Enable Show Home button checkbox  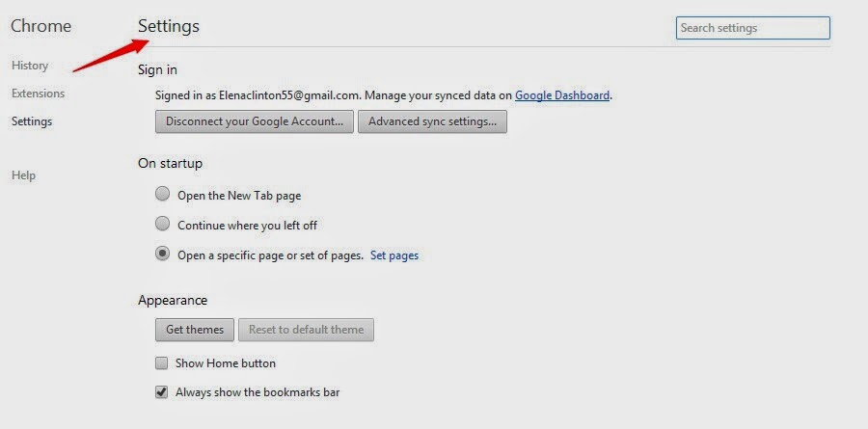tap(162, 363)
